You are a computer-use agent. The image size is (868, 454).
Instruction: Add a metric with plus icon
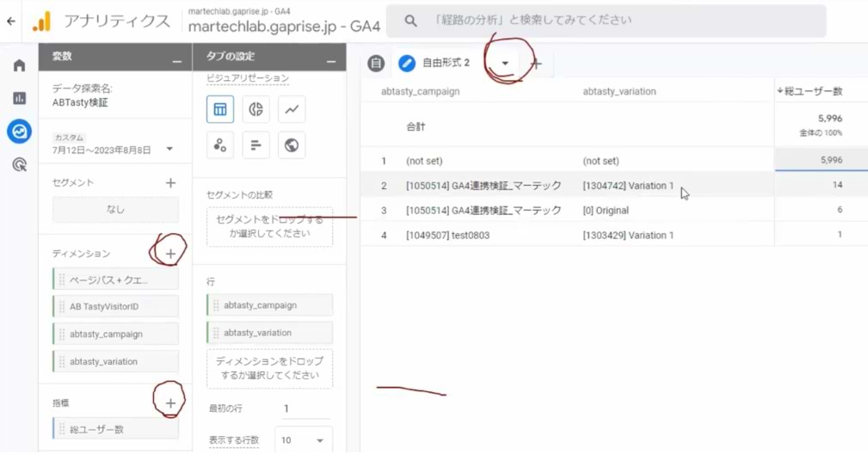(x=170, y=403)
